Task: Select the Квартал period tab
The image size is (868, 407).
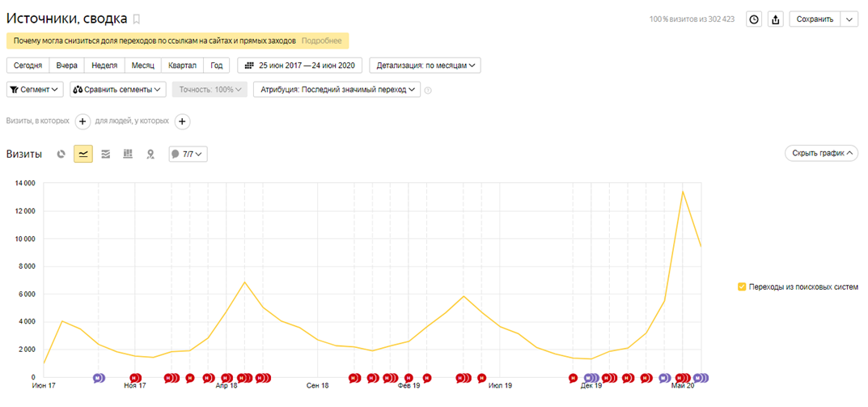Action: (x=182, y=66)
